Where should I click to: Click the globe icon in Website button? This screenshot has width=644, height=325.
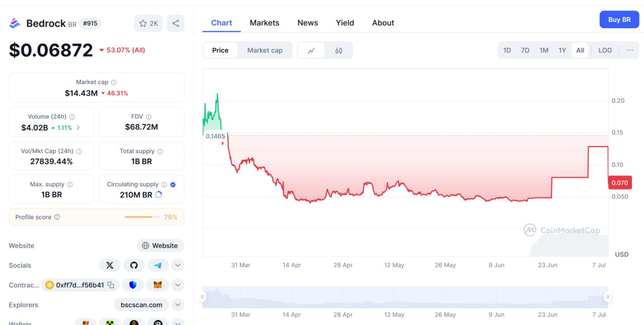(145, 246)
